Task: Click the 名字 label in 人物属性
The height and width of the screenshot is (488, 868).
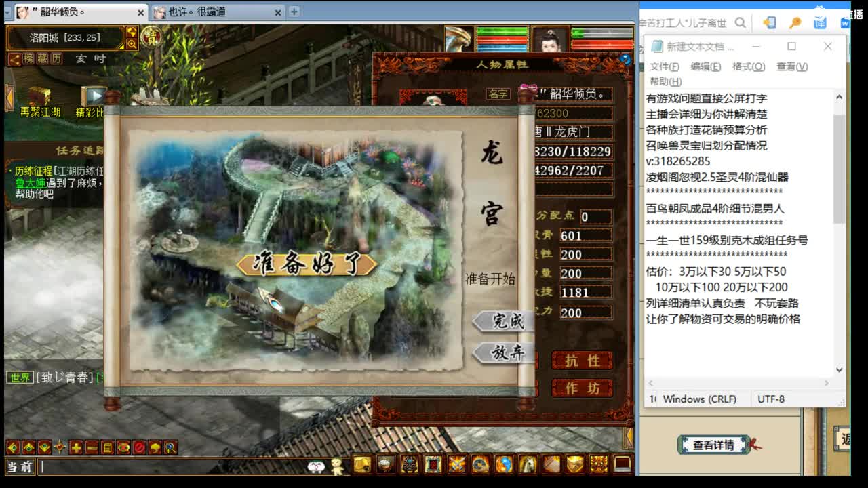Action: point(498,94)
